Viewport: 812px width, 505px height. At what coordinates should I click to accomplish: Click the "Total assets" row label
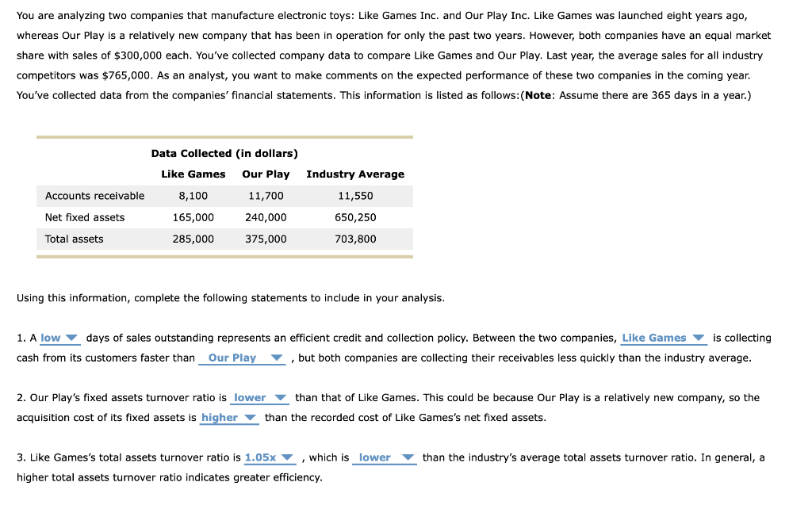coord(75,239)
